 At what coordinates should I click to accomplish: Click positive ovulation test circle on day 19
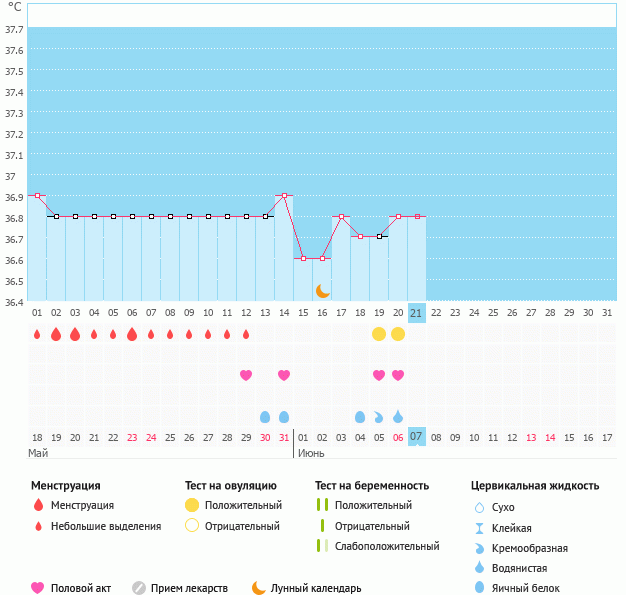379,334
